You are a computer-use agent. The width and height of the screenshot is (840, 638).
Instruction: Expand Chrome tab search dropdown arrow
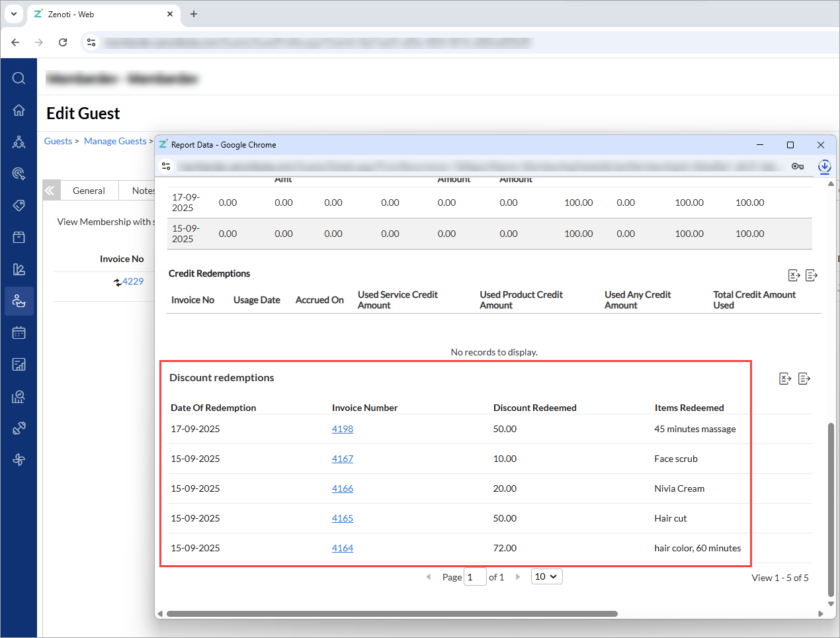point(14,14)
